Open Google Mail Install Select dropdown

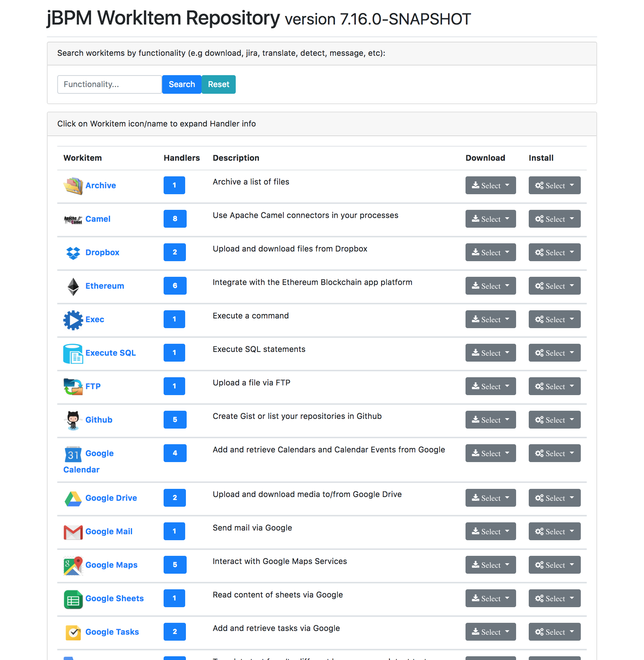[x=555, y=531]
